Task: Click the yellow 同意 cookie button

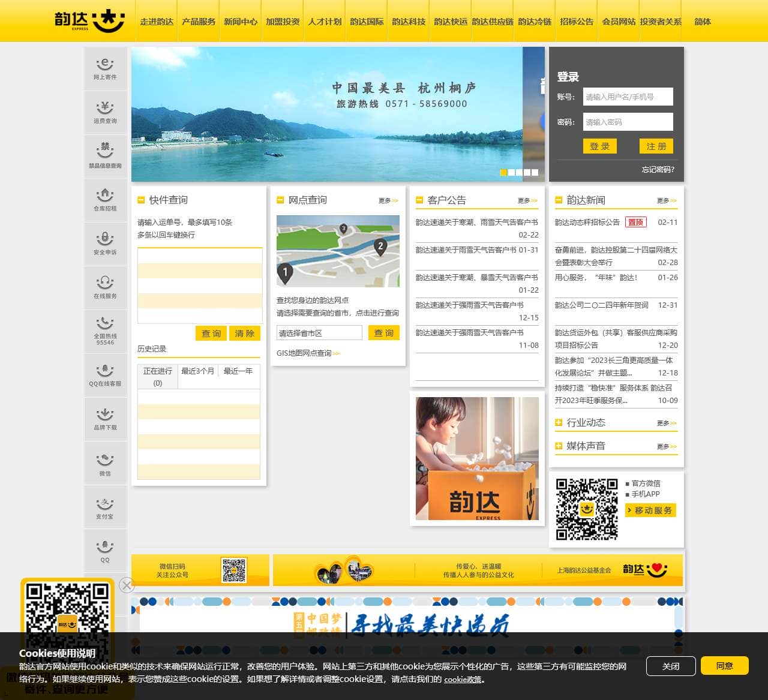Action: click(x=724, y=666)
